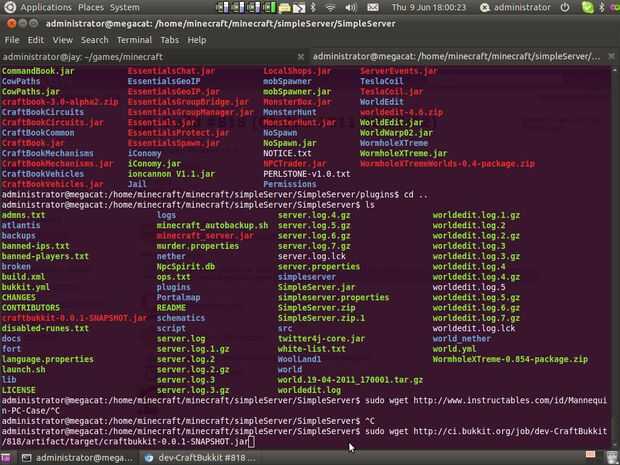Close the terminal window with the red button

(x=11, y=24)
